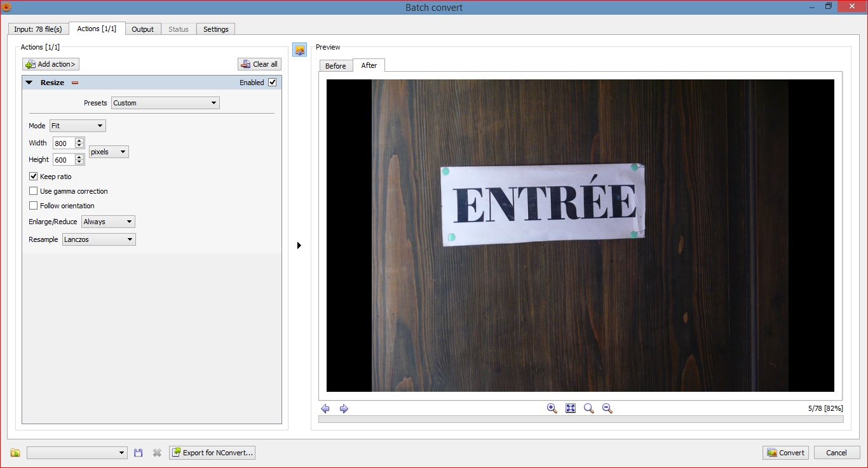This screenshot has width=868, height=468.
Task: Remove the Resize action with red minus
Action: point(74,83)
